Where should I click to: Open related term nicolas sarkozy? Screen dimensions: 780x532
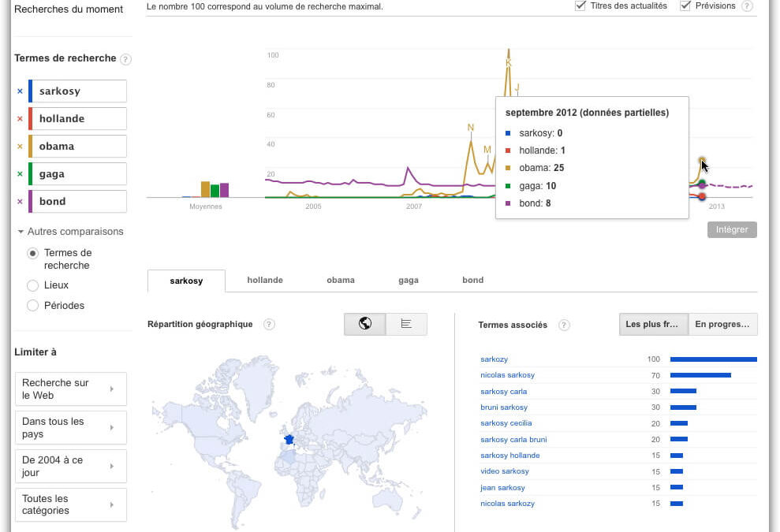pyautogui.click(x=507, y=504)
